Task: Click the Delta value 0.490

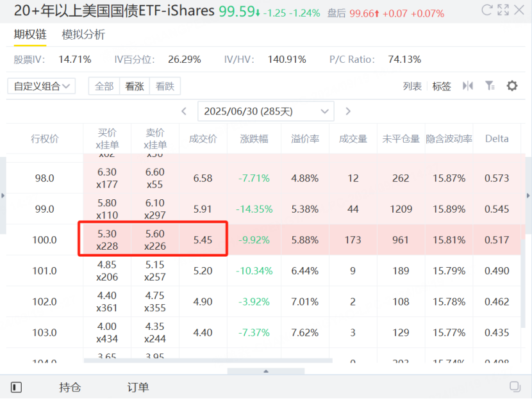Action: pos(497,270)
